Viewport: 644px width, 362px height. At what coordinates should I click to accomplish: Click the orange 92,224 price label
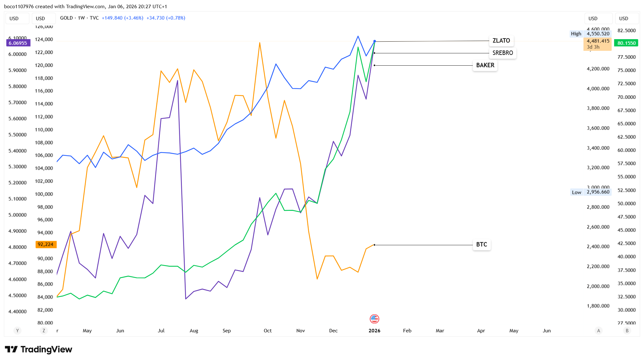click(x=46, y=244)
